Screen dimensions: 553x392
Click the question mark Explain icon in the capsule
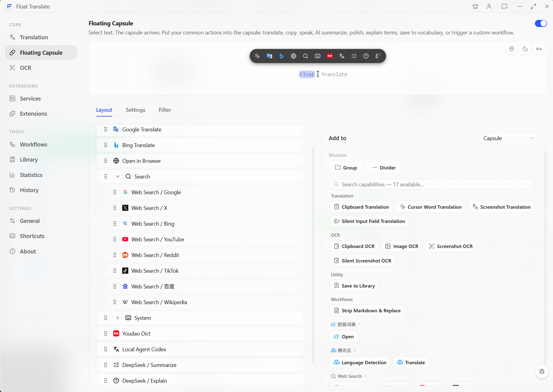366,56
